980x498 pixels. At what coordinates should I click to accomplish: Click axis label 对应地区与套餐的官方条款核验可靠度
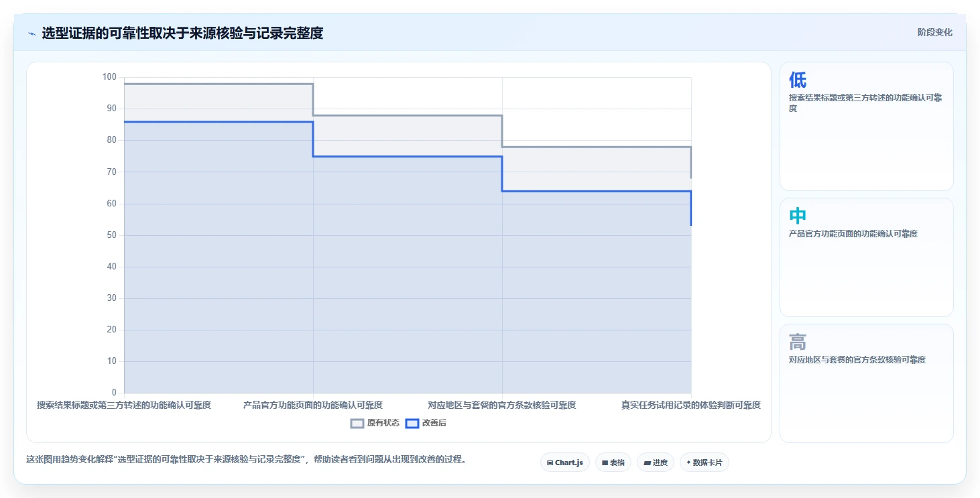click(x=502, y=405)
